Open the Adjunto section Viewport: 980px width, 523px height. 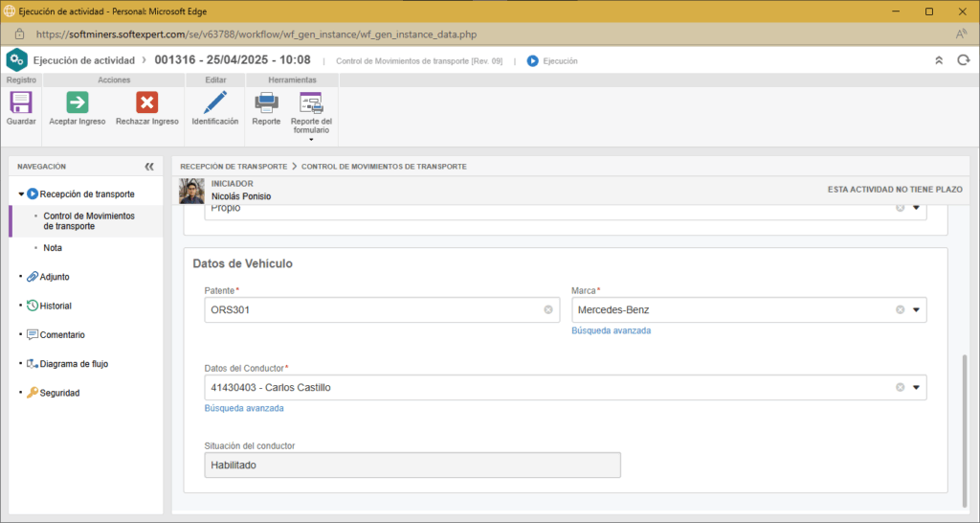[x=54, y=277]
